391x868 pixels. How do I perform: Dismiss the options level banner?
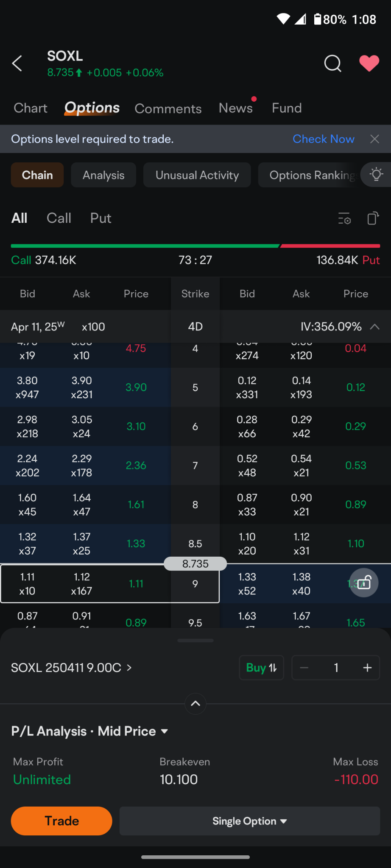coord(374,139)
